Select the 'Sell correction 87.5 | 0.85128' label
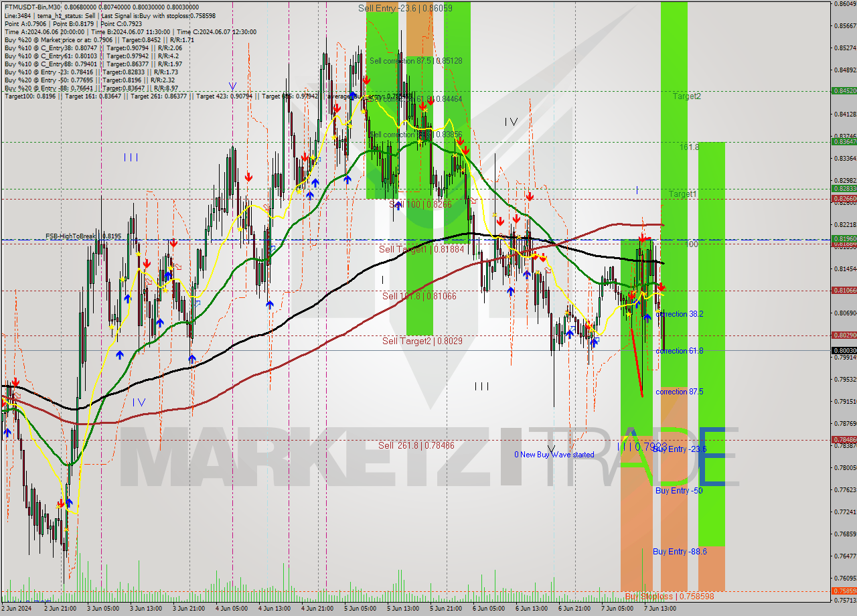The width and height of the screenshot is (857, 616). tap(416, 60)
